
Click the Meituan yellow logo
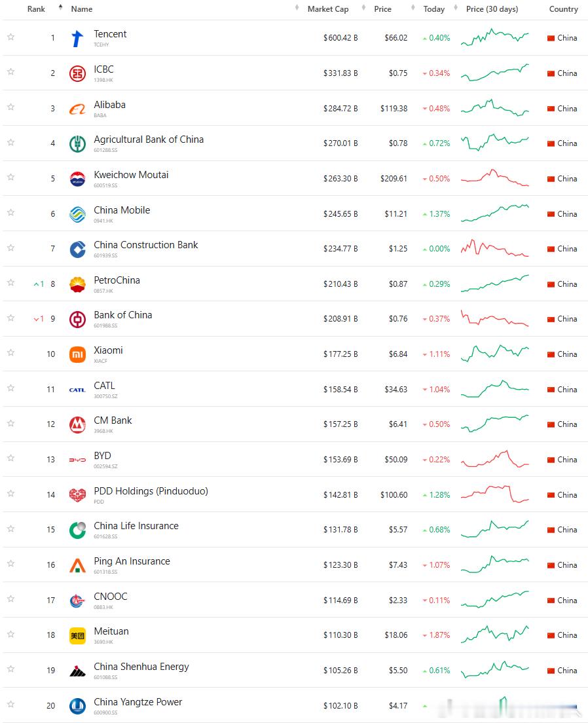77,636
